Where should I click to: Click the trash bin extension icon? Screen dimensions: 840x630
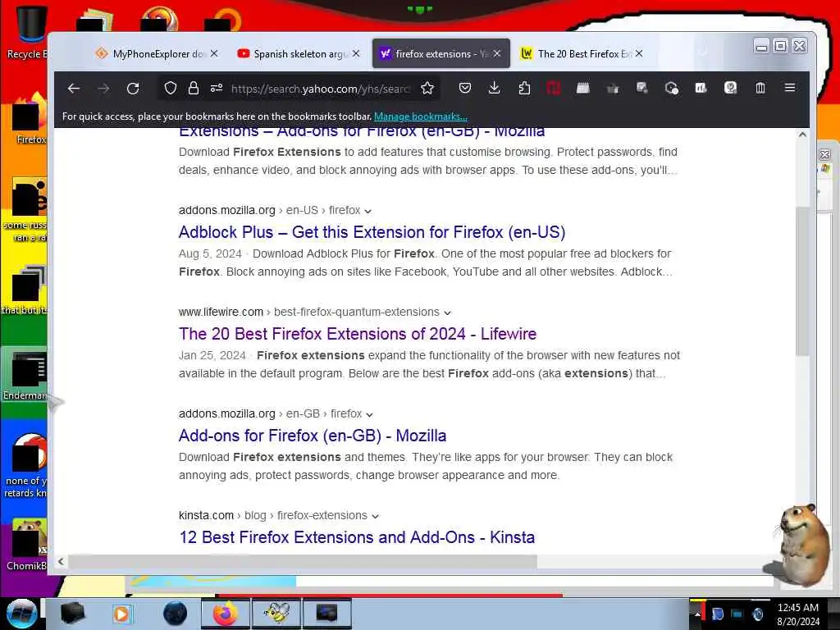click(760, 88)
